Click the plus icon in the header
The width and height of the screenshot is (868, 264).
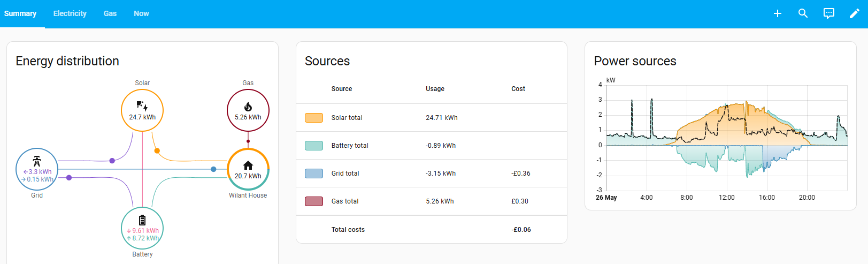pos(778,13)
